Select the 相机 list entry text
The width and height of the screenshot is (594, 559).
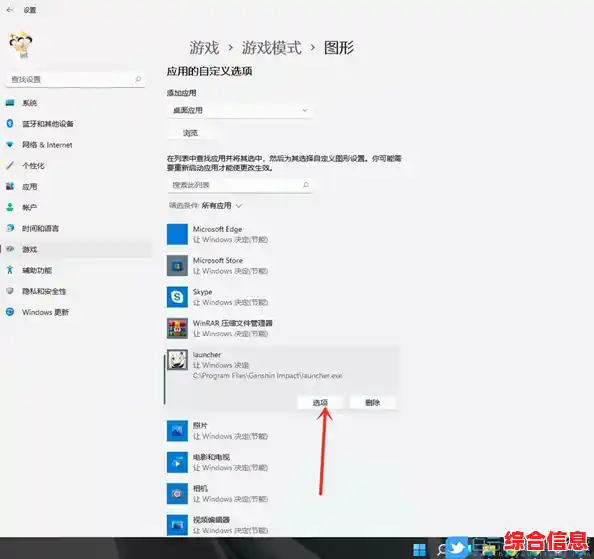[200, 488]
